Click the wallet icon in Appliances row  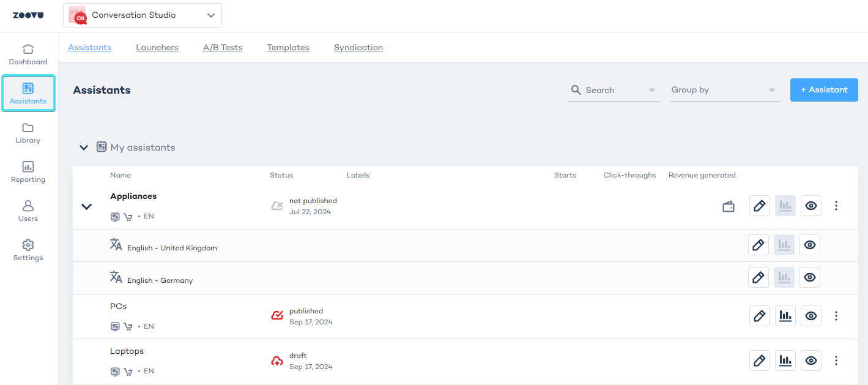pyautogui.click(x=729, y=206)
